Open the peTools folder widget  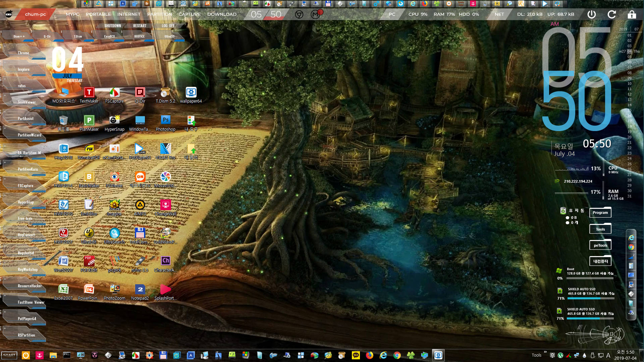point(600,245)
